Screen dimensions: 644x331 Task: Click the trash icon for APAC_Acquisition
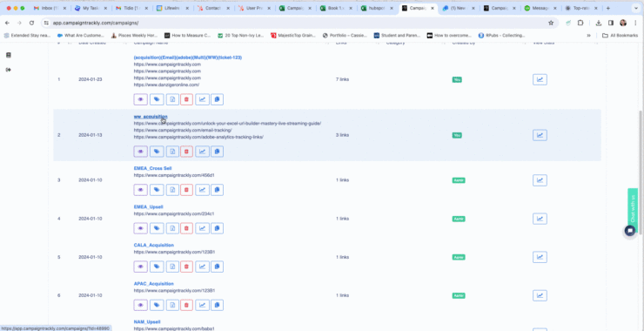click(186, 305)
